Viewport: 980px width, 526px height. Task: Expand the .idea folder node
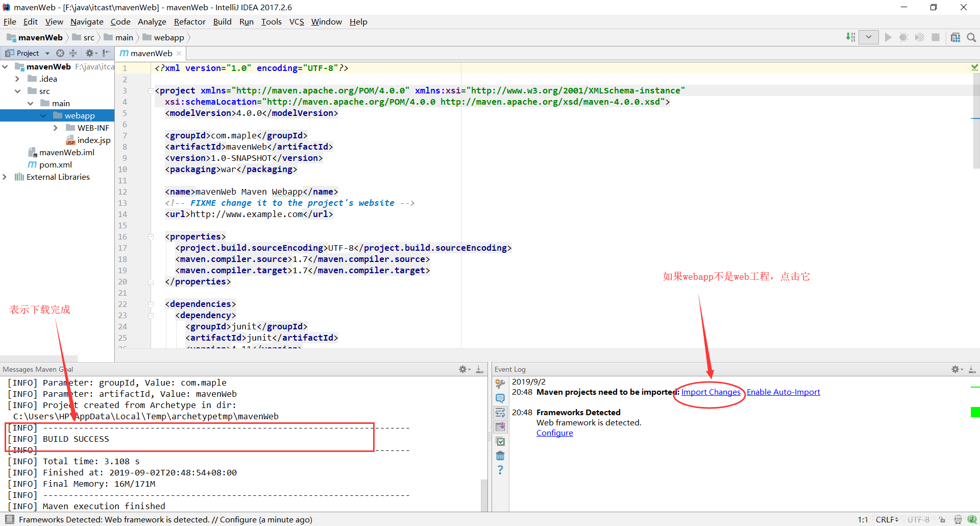(x=17, y=79)
